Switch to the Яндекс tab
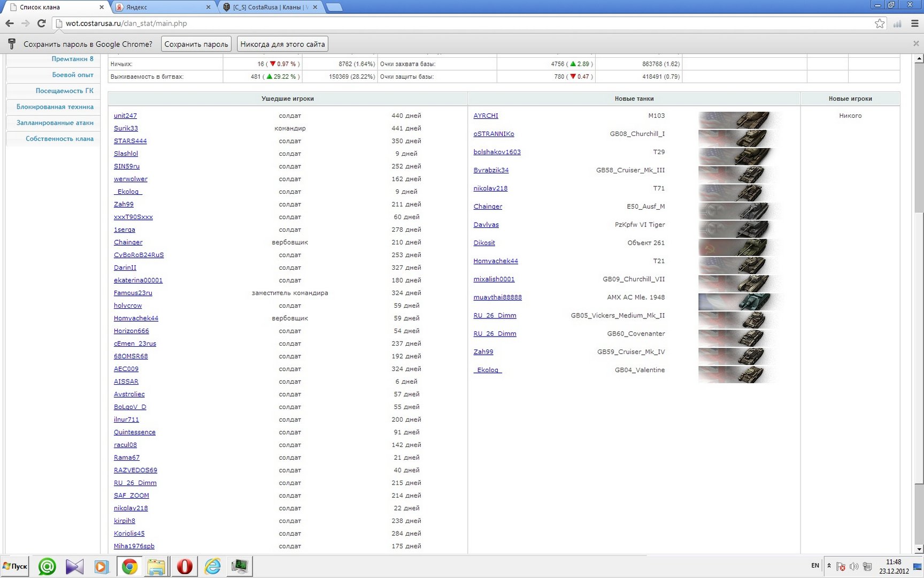 [x=163, y=7]
